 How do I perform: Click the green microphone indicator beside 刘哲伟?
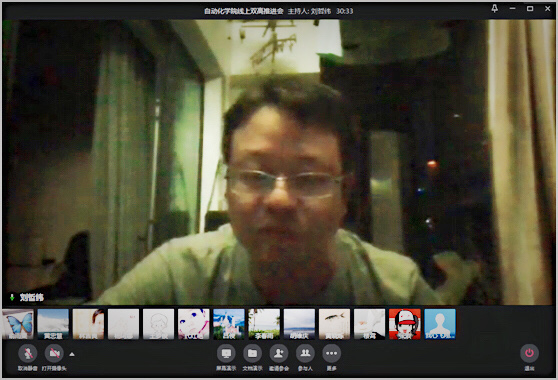click(12, 297)
